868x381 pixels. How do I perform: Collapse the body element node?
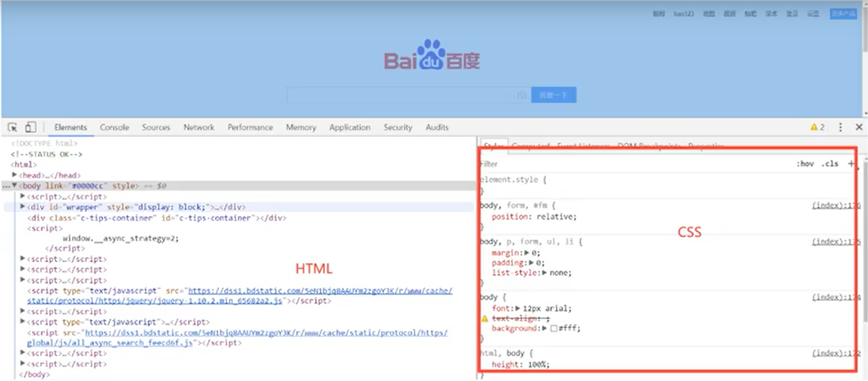coord(14,186)
